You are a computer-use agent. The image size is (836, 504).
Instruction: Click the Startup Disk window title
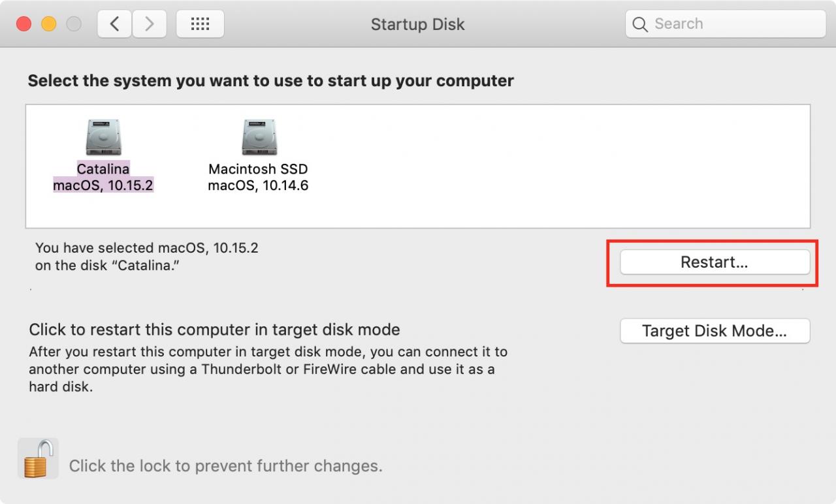point(418,24)
